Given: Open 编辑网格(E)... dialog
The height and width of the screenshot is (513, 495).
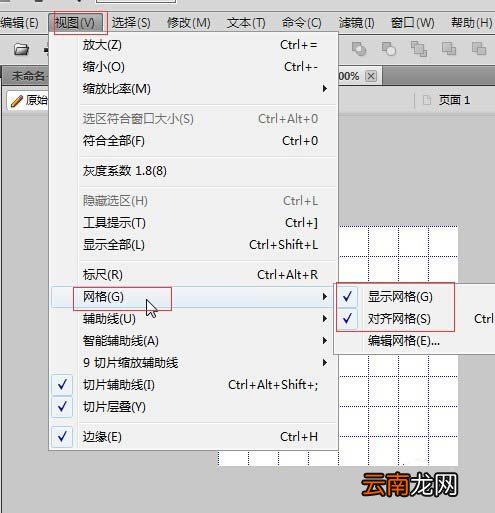Looking at the screenshot, I should [x=415, y=341].
